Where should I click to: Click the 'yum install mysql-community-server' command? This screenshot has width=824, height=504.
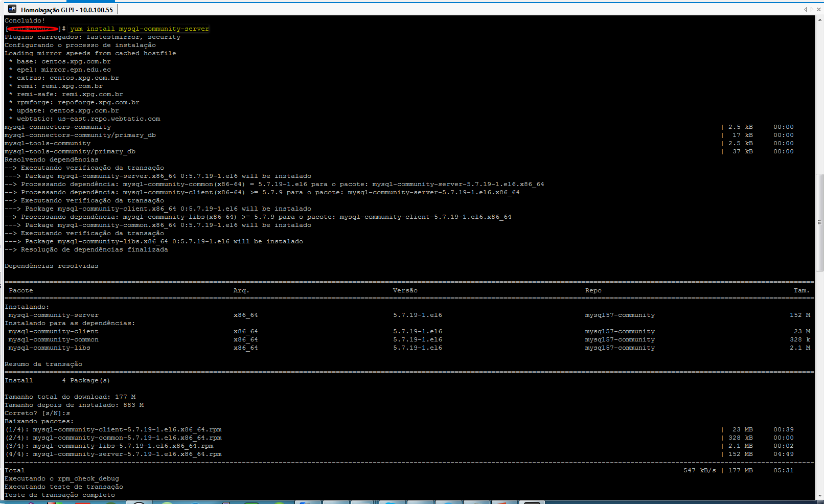140,29
